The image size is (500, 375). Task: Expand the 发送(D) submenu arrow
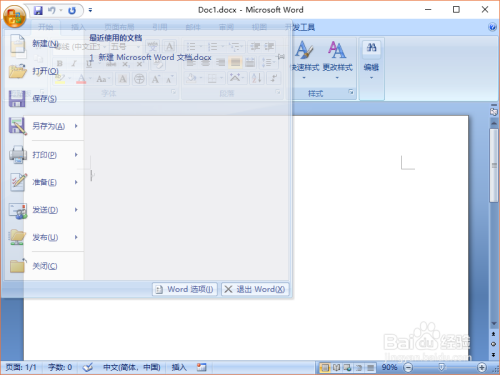click(76, 210)
